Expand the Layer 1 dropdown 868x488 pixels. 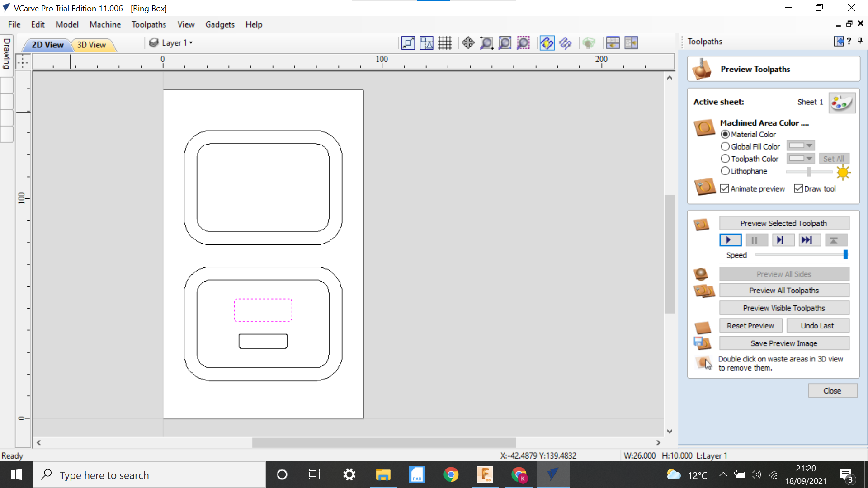point(190,42)
